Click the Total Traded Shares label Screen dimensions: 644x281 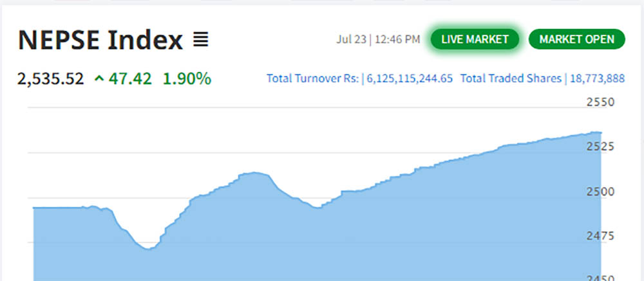pos(511,78)
